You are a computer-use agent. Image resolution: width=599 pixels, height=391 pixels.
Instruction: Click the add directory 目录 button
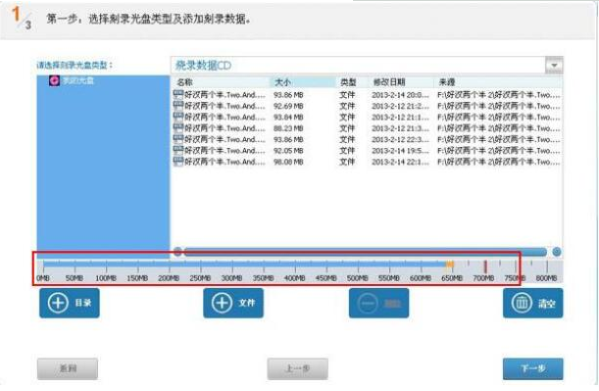[x=69, y=303]
